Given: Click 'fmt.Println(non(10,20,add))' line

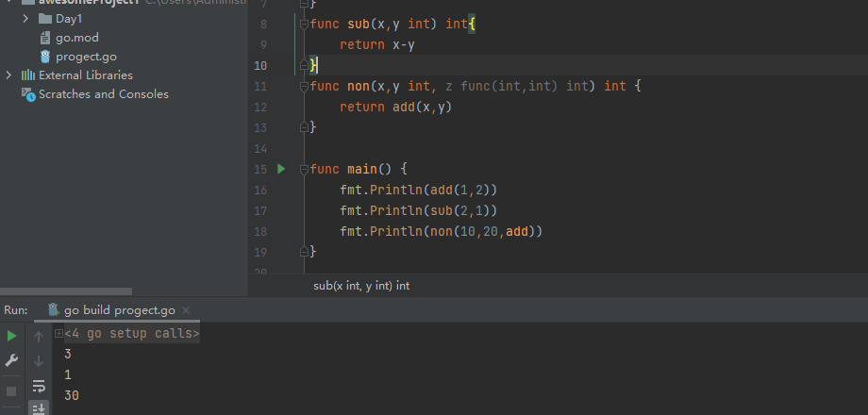Looking at the screenshot, I should [x=441, y=231].
